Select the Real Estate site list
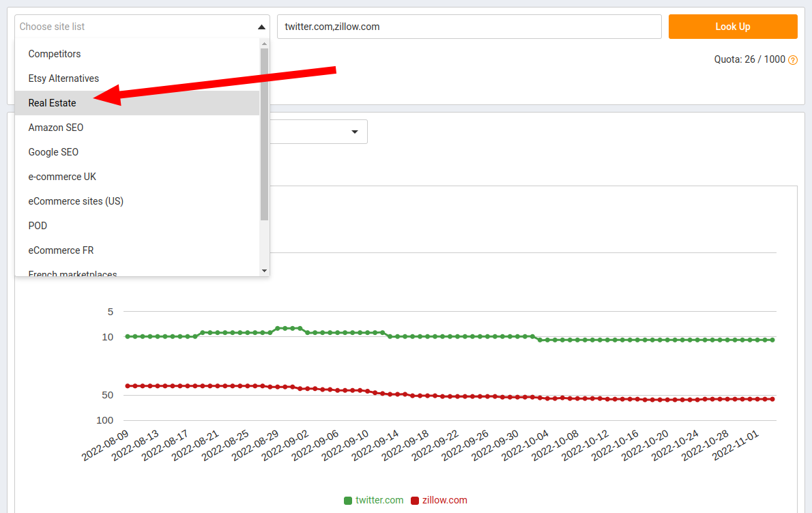 [52, 102]
